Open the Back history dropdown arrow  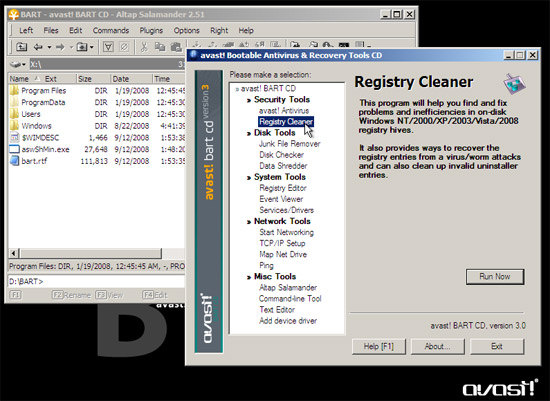point(49,47)
